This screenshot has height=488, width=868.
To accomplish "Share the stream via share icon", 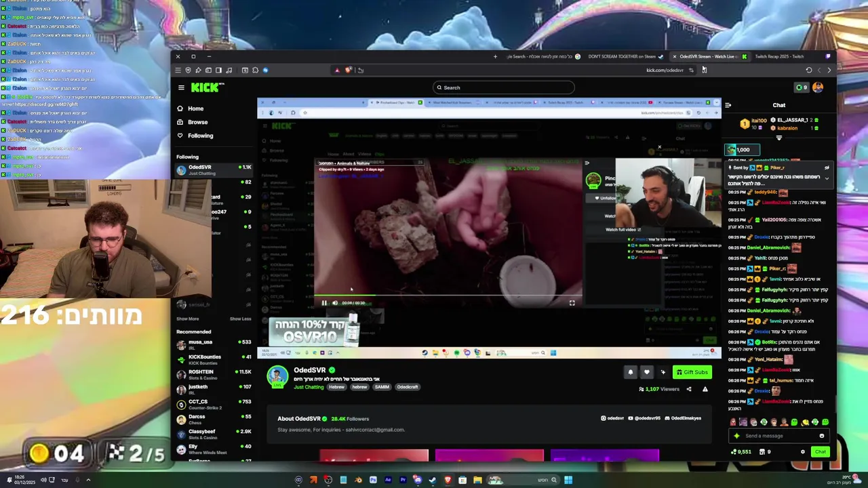I will coord(689,389).
